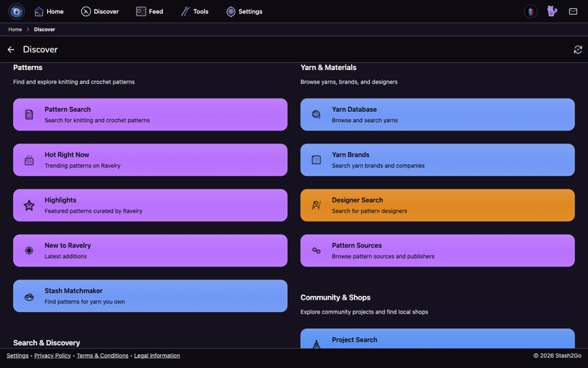Image resolution: width=588 pixels, height=368 pixels.
Task: Click the Search & Discovery heading
Action: point(46,343)
